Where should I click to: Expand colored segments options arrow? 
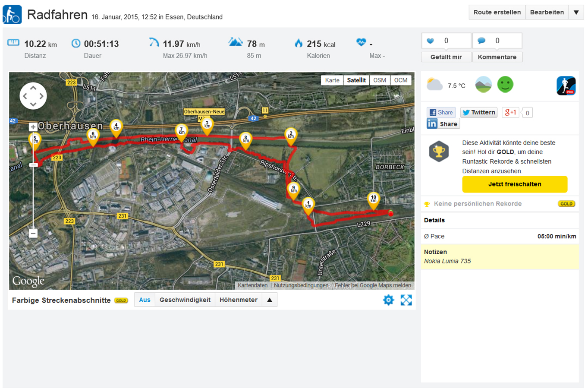[270, 300]
